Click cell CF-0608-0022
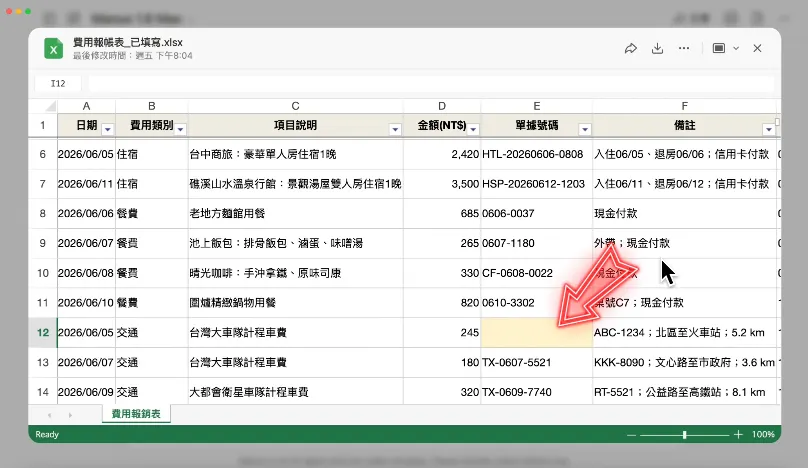808x468 pixels. click(x=536, y=273)
